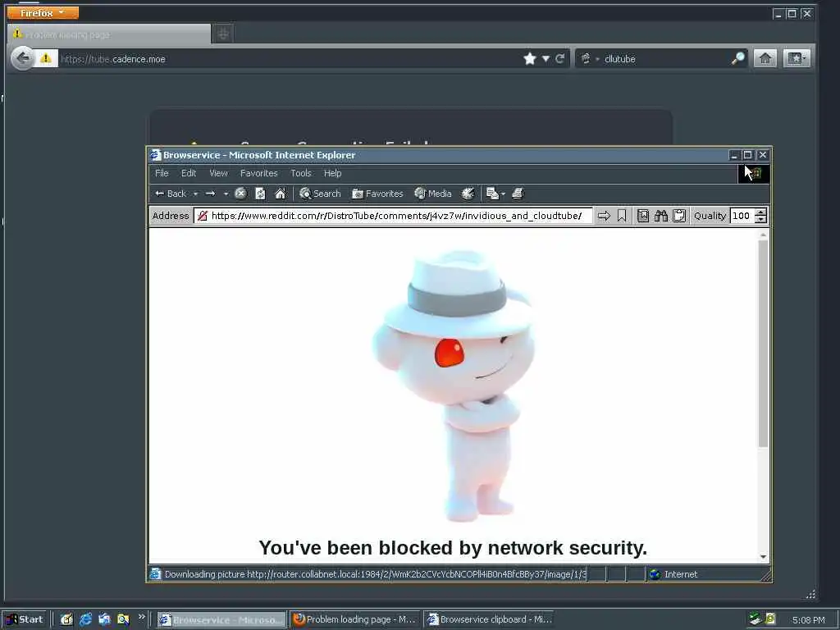Expand the Quick Launch overflow chevron
This screenshot has width=840, height=630.
(141, 617)
